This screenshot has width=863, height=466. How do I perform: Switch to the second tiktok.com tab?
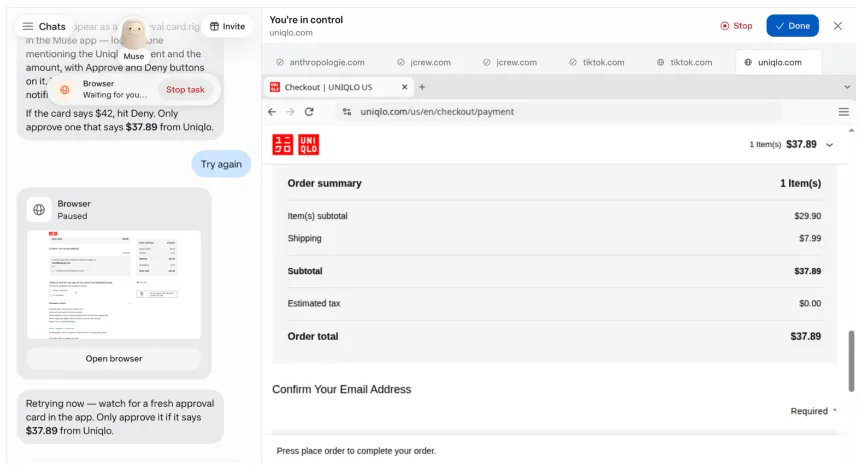click(684, 62)
